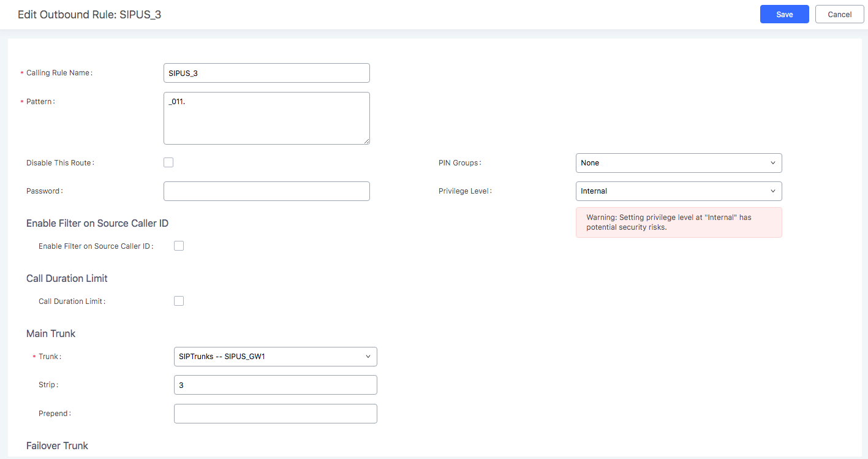The image size is (868, 459).
Task: Click the Password input field
Action: [266, 191]
